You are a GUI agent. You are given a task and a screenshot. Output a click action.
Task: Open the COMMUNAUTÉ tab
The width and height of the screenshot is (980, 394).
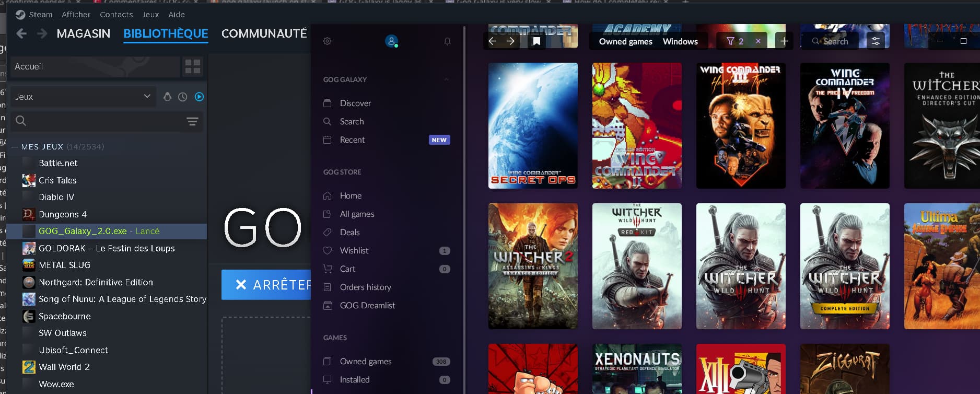pos(264,33)
